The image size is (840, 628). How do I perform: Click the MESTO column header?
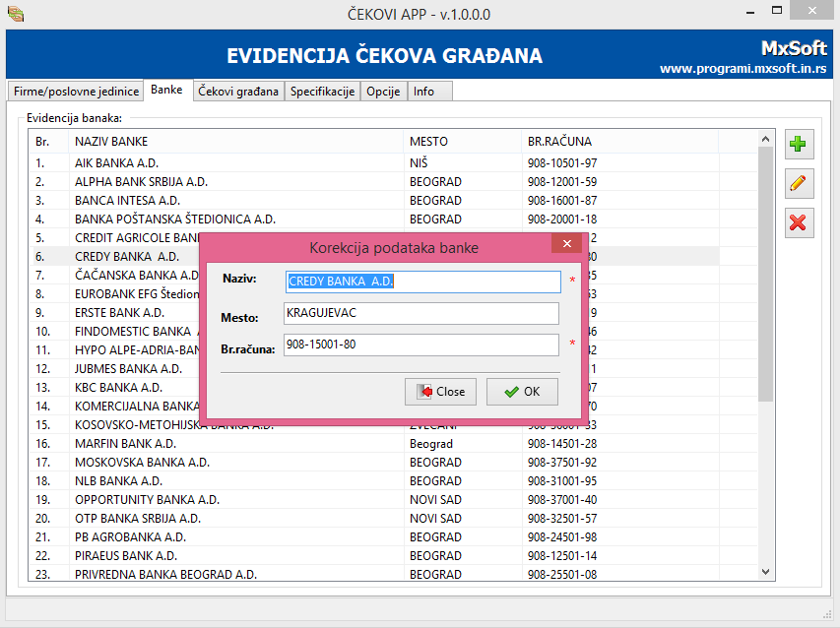tap(462, 142)
